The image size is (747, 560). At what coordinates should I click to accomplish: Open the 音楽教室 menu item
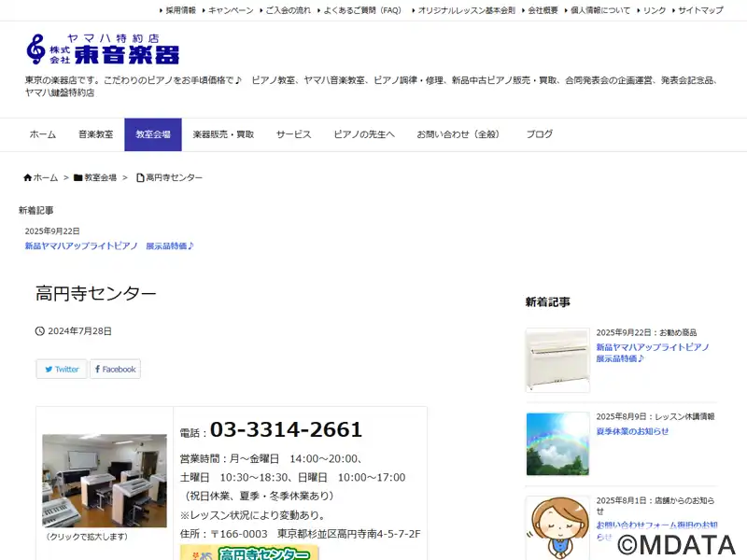point(95,134)
